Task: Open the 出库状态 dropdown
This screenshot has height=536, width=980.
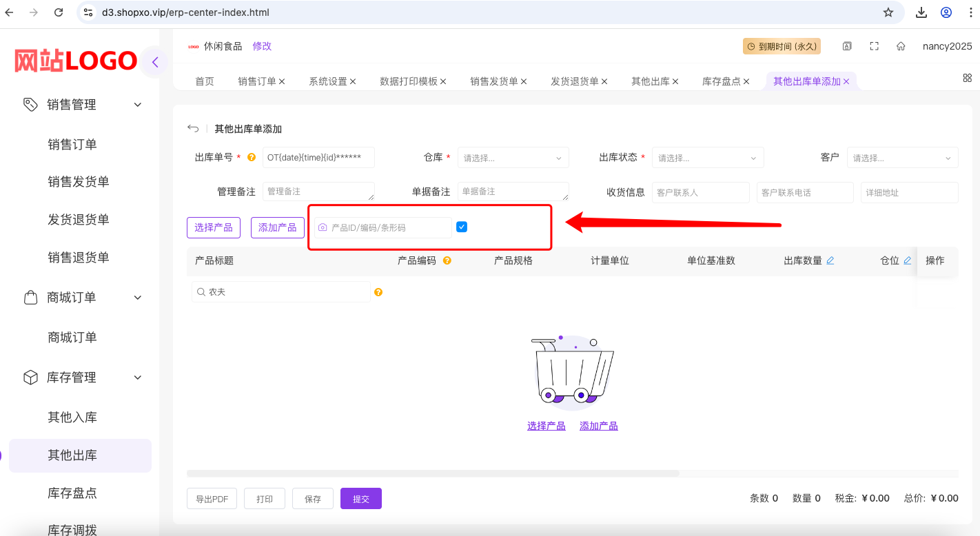Action: pos(708,158)
